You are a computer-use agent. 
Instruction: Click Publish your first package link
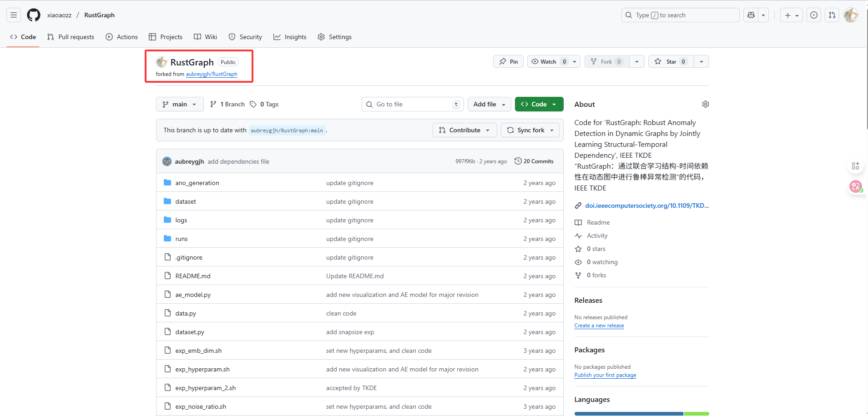click(605, 375)
